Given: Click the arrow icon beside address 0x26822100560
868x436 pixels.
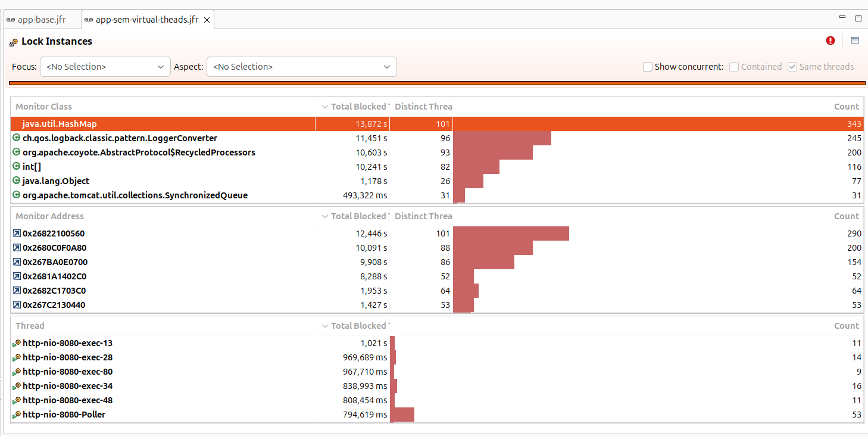Looking at the screenshot, I should 16,233.
